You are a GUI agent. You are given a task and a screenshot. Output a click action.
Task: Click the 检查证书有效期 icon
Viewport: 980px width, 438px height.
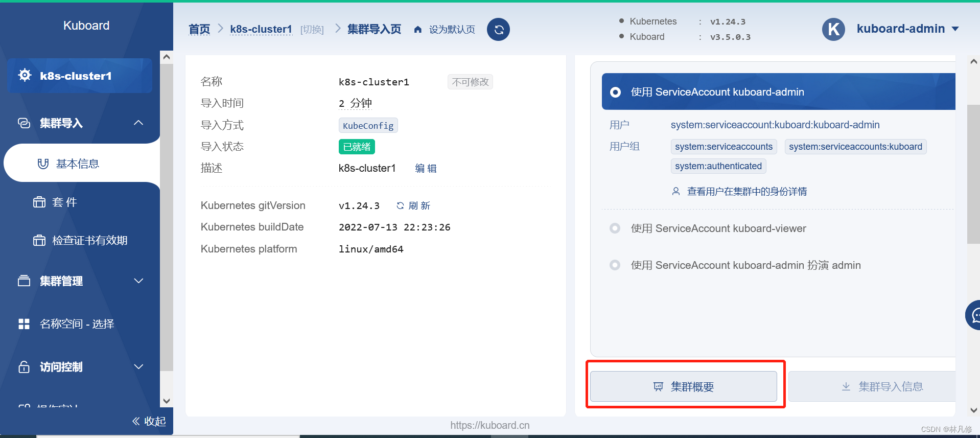coord(39,240)
